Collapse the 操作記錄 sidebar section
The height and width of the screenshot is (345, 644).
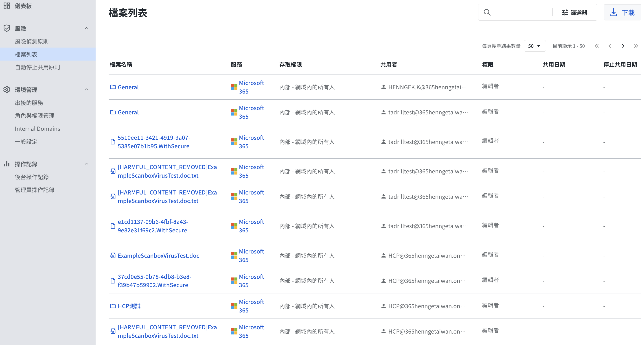coord(86,164)
